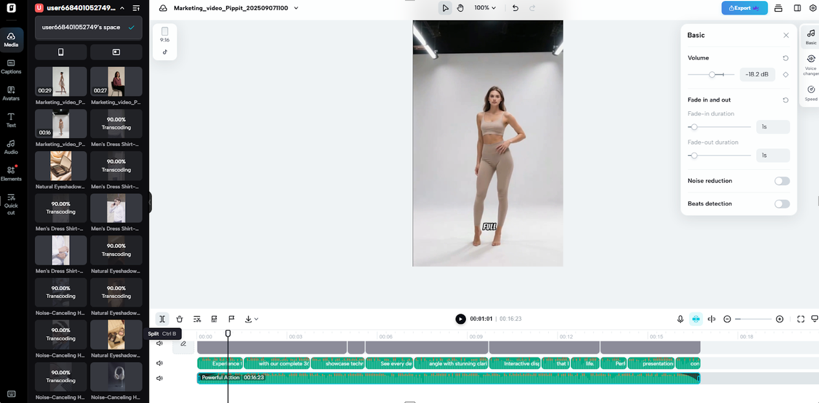Click the Delete trash icon in timeline
The height and width of the screenshot is (403, 819).
[180, 319]
